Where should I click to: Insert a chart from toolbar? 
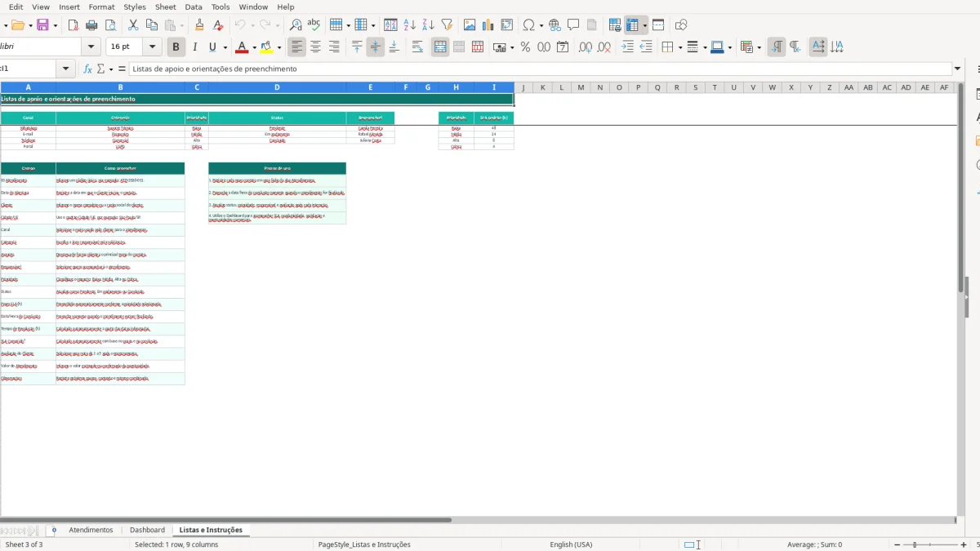click(x=488, y=25)
